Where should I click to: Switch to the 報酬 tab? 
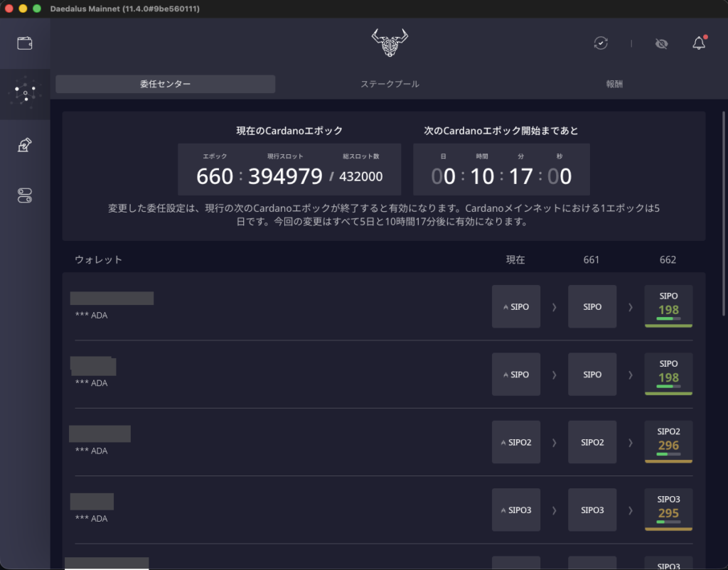tap(614, 84)
